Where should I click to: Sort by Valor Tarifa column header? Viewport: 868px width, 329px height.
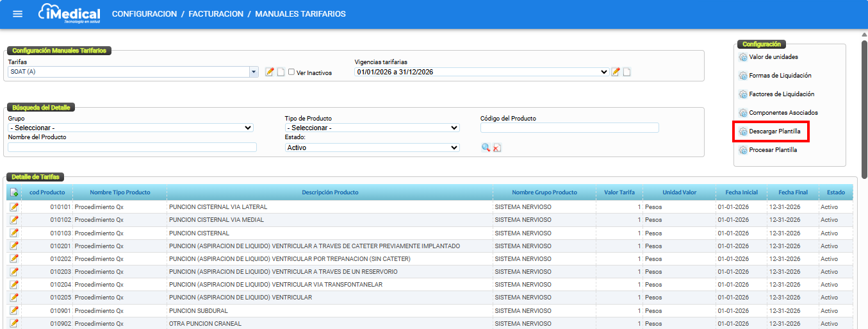(x=619, y=192)
